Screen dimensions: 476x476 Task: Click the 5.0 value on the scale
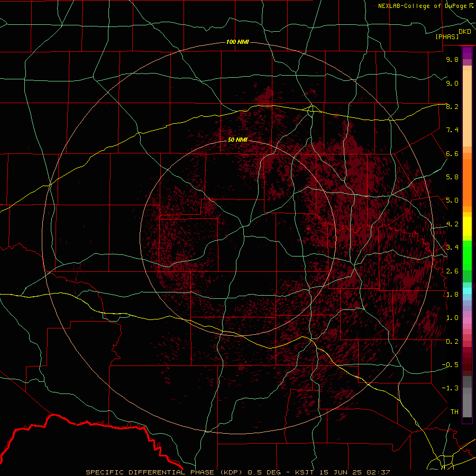click(x=452, y=200)
